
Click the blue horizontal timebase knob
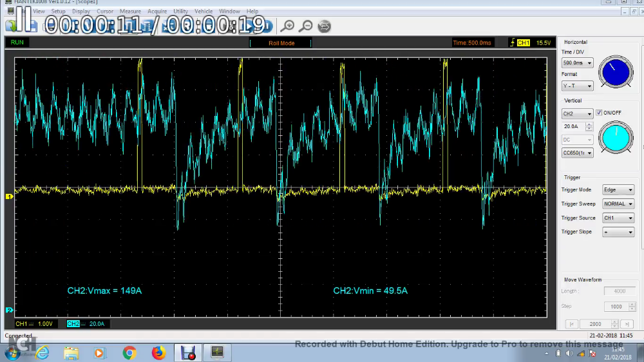click(616, 71)
